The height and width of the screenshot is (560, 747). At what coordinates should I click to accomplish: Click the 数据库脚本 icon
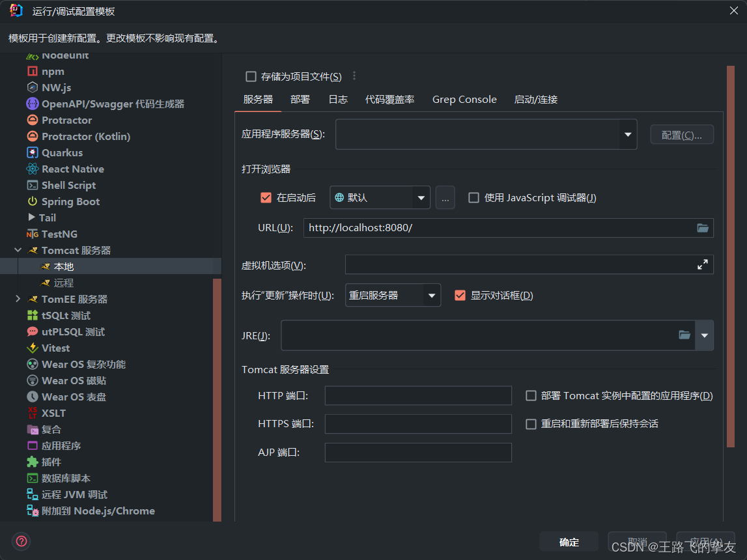tap(33, 478)
